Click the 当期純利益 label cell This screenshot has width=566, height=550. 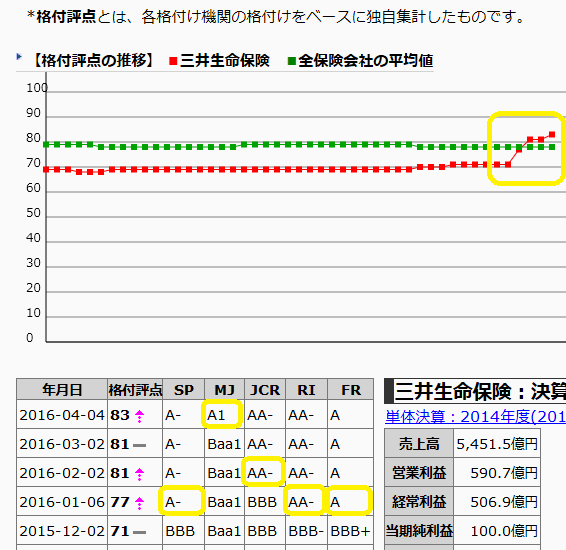(419, 531)
